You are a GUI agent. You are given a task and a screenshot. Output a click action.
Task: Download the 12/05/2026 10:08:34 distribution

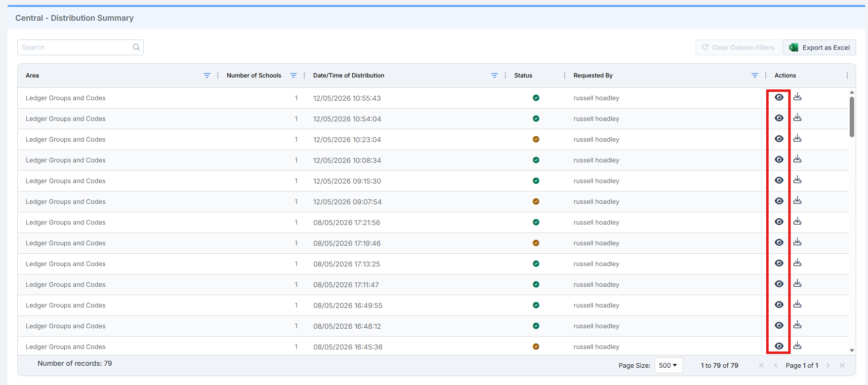797,159
